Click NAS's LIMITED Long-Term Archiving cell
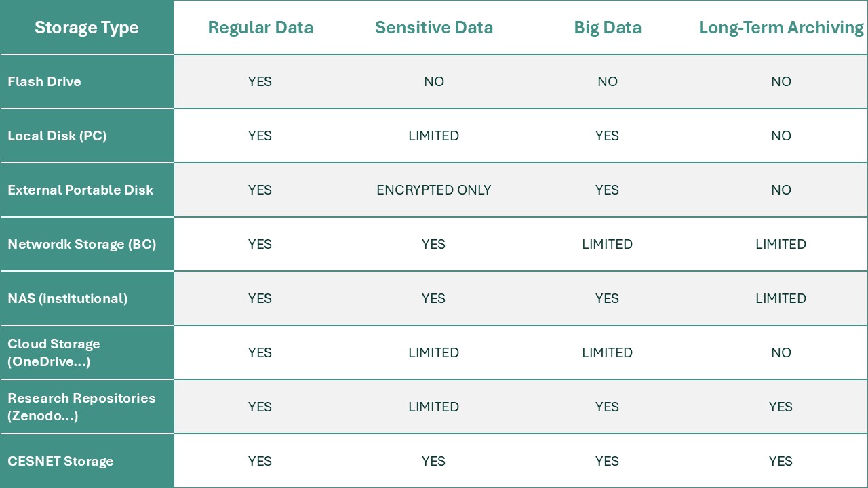This screenshot has width=868, height=488. click(x=781, y=298)
